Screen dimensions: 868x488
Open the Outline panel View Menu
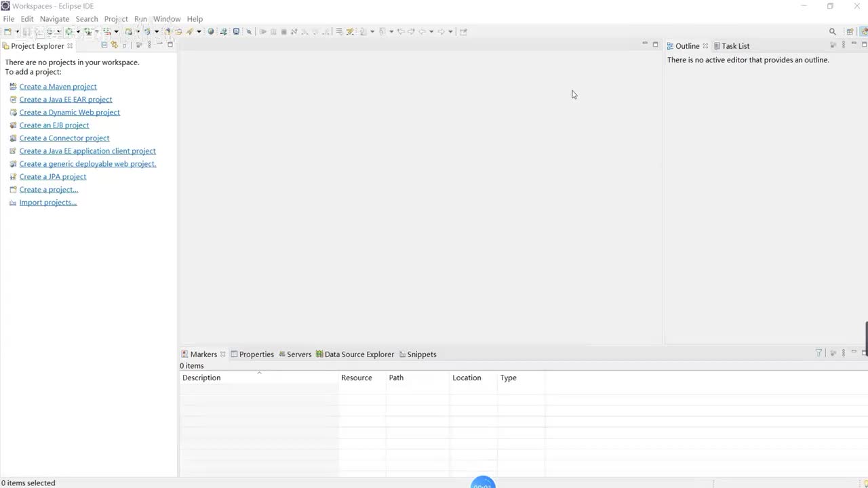point(844,45)
